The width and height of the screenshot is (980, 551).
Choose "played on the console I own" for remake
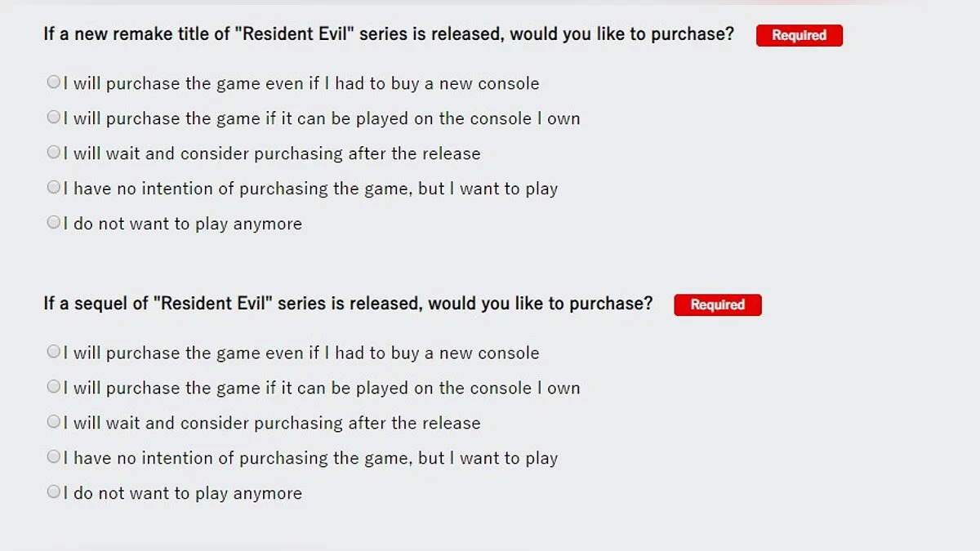pos(53,118)
